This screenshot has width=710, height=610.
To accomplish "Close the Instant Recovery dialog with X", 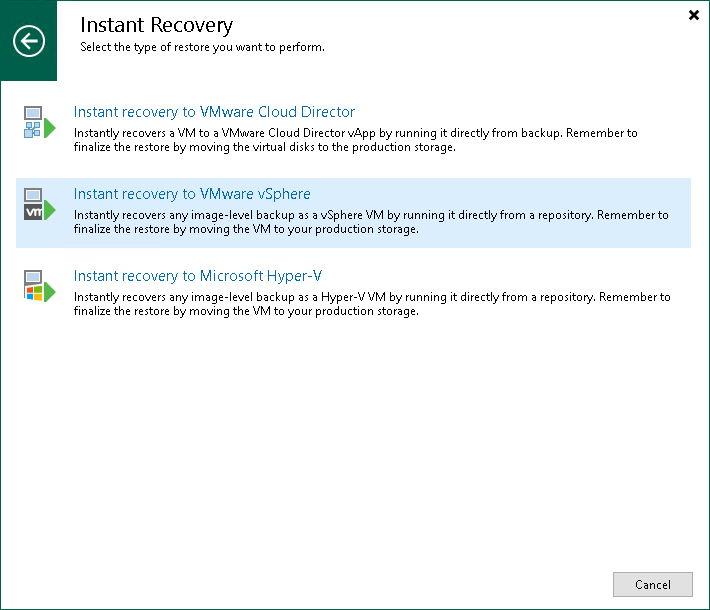I will [694, 15].
